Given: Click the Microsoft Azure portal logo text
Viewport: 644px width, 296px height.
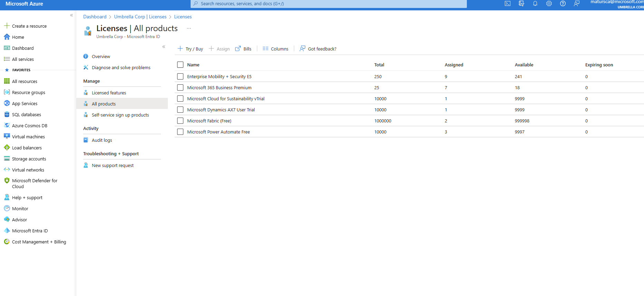Looking at the screenshot, I should point(24,4).
